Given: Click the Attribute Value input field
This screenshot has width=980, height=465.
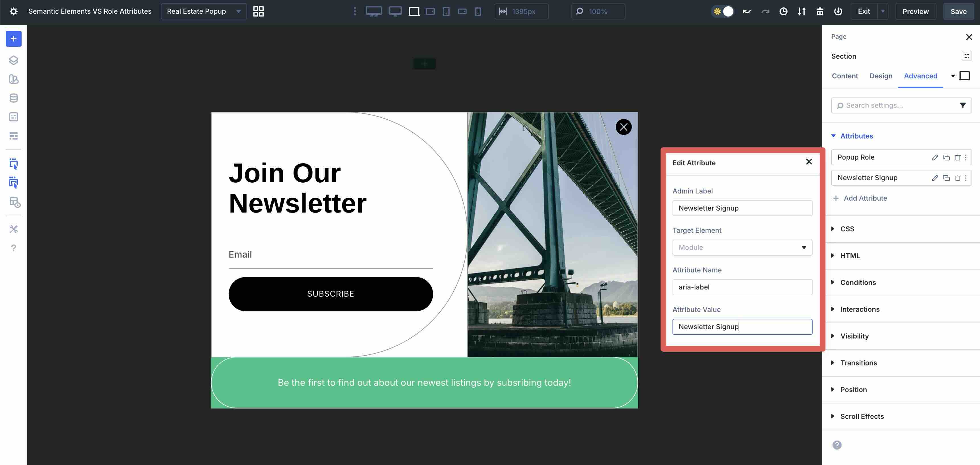Looking at the screenshot, I should (742, 326).
